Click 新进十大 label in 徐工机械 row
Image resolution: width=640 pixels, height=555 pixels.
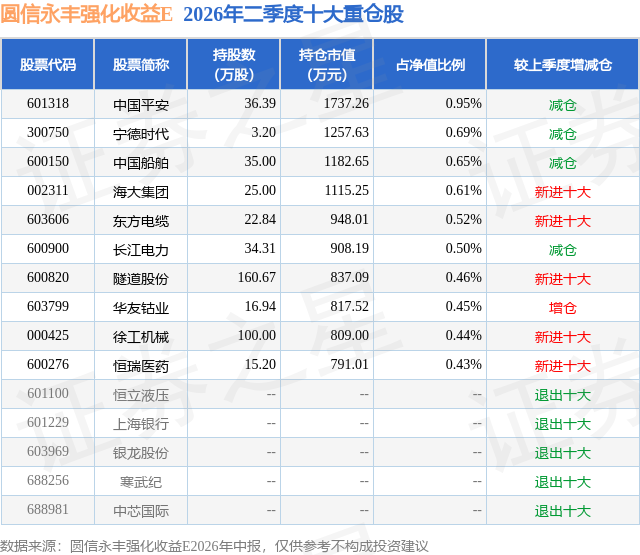coord(562,336)
